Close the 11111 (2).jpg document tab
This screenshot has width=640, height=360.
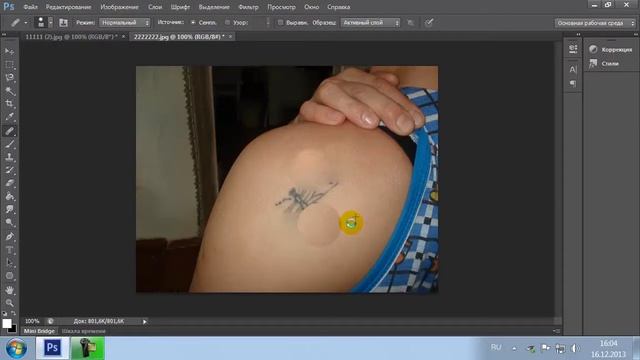click(124, 37)
